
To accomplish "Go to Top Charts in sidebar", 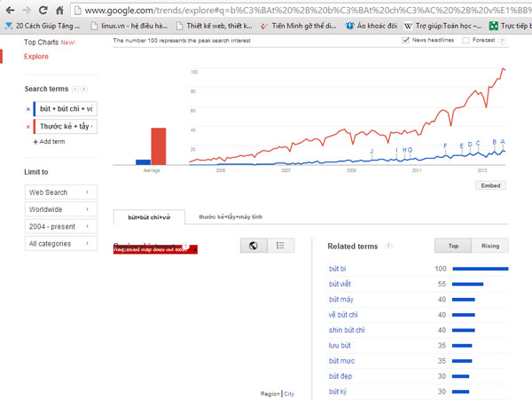I will tap(41, 42).
